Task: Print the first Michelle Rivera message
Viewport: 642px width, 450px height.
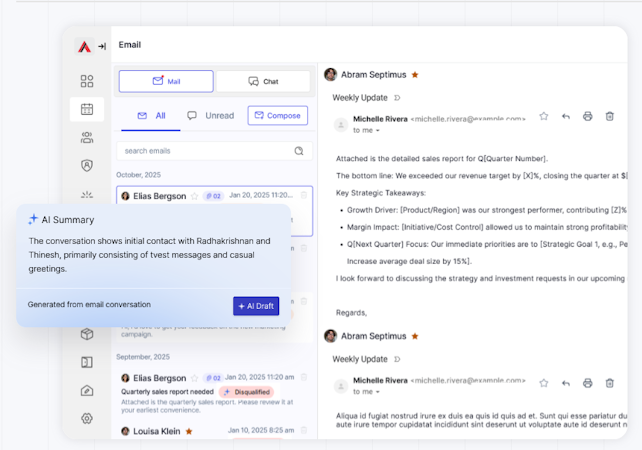Action: click(588, 116)
